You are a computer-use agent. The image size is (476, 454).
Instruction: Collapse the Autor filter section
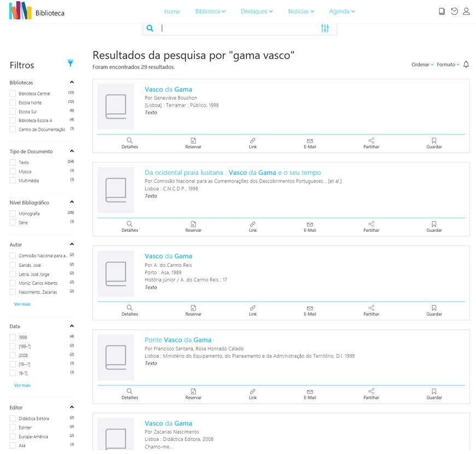pos(72,245)
